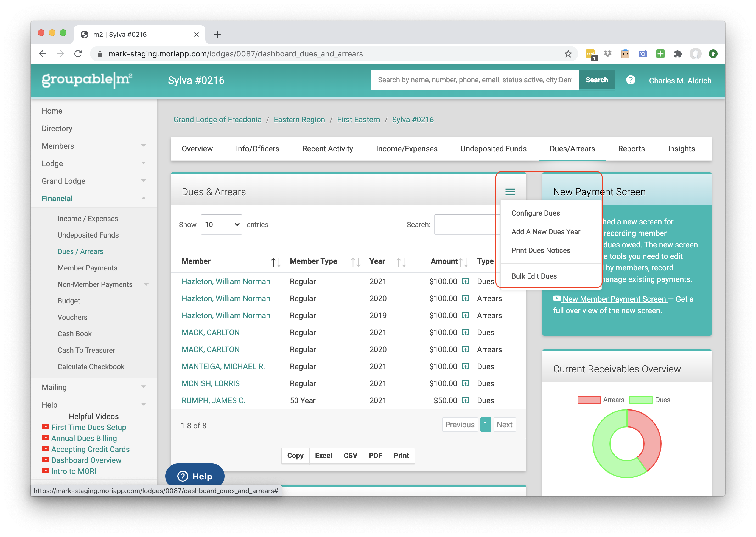Sort table by Member Type column
Viewport: 756px width, 537px height.
pyautogui.click(x=355, y=262)
